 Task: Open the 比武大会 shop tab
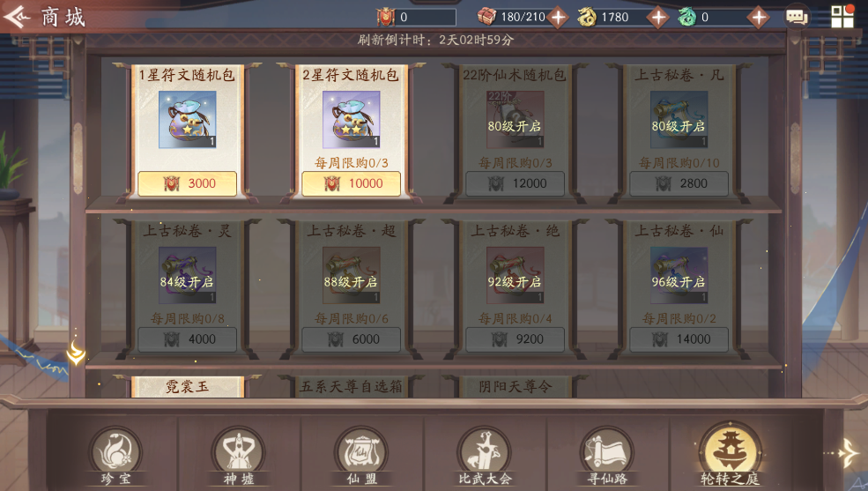coord(485,457)
